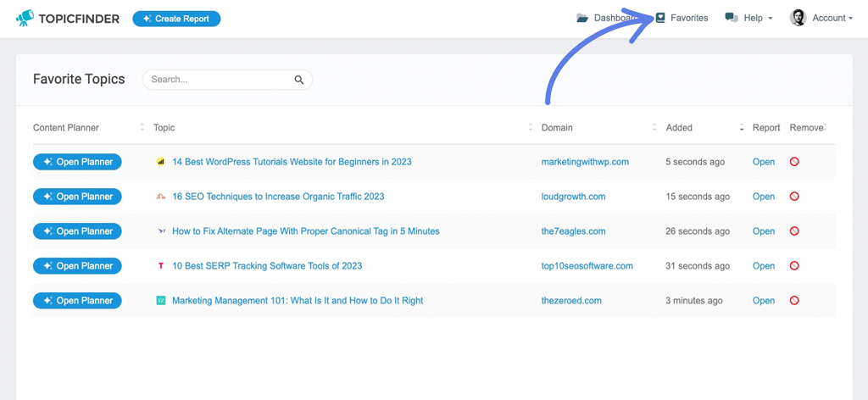Image resolution: width=868 pixels, height=400 pixels.
Task: Focus the Favorite Topics search field
Action: [227, 80]
